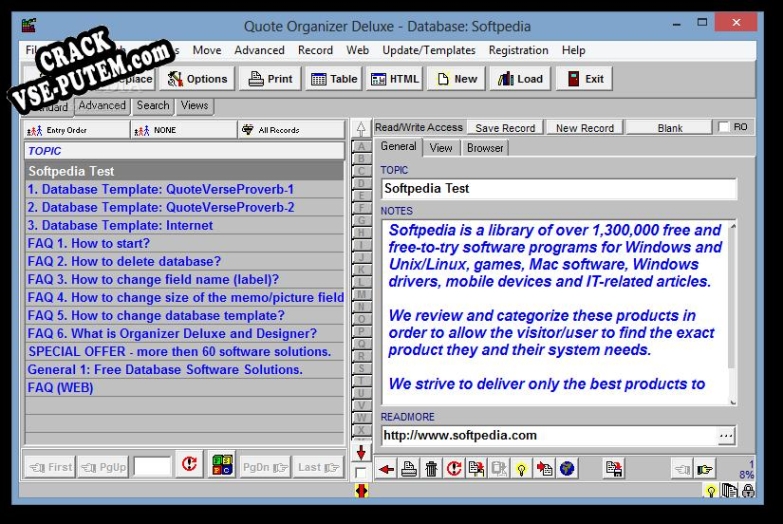Viewport: 783px width, 524px height.
Task: Open the Registration menu
Action: click(518, 50)
